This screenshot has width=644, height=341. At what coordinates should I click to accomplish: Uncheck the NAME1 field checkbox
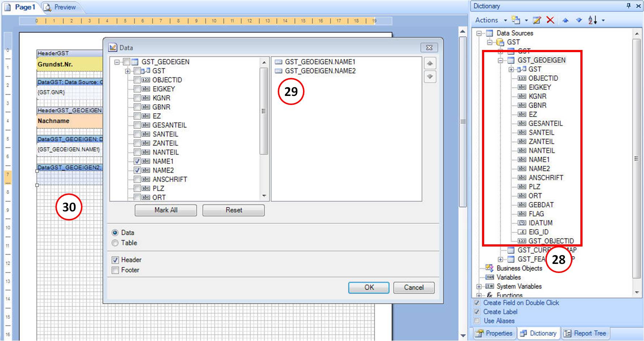coord(137,161)
